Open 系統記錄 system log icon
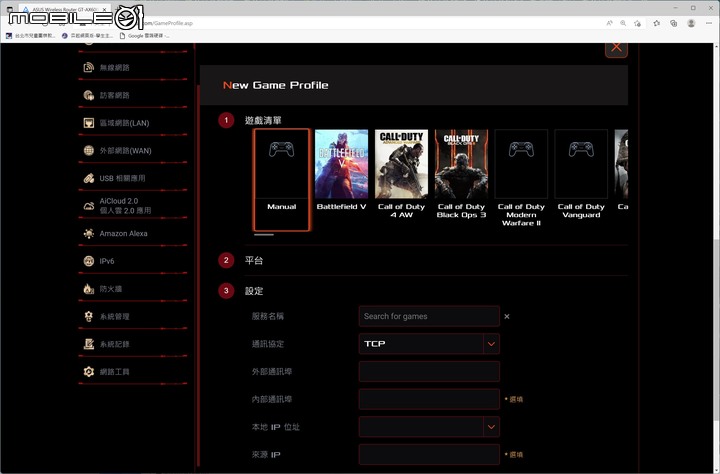The height and width of the screenshot is (474, 720). point(89,344)
